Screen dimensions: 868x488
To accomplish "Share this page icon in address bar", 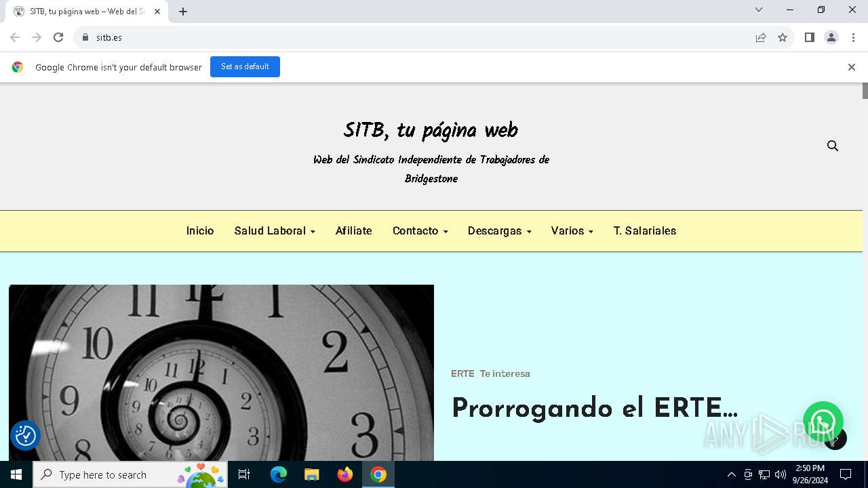I will point(761,37).
